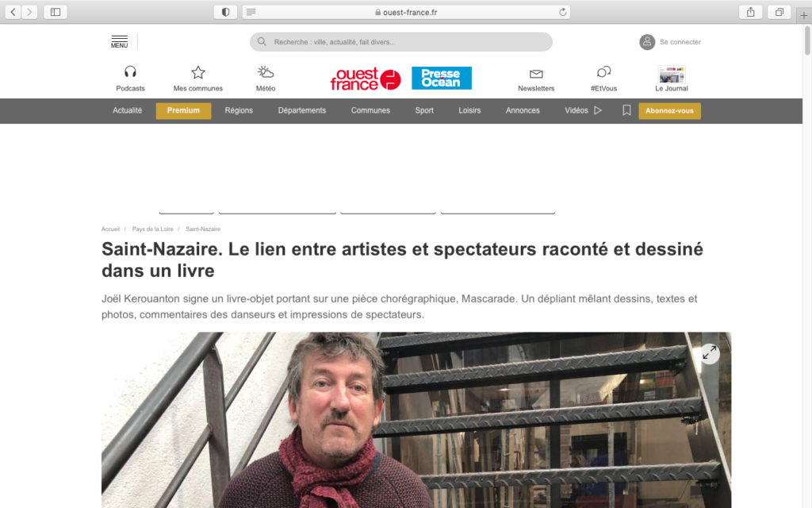The height and width of the screenshot is (508, 812).
Task: Focus the Recherche search field
Action: point(400,42)
